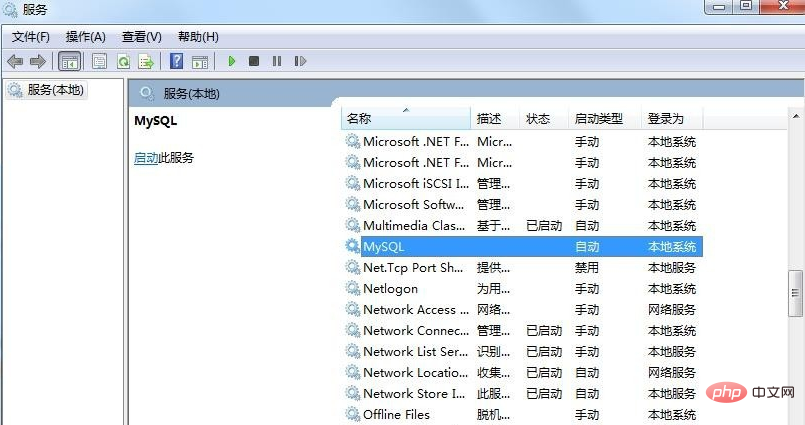Grab the vertical scrollbar thumb

point(796,293)
